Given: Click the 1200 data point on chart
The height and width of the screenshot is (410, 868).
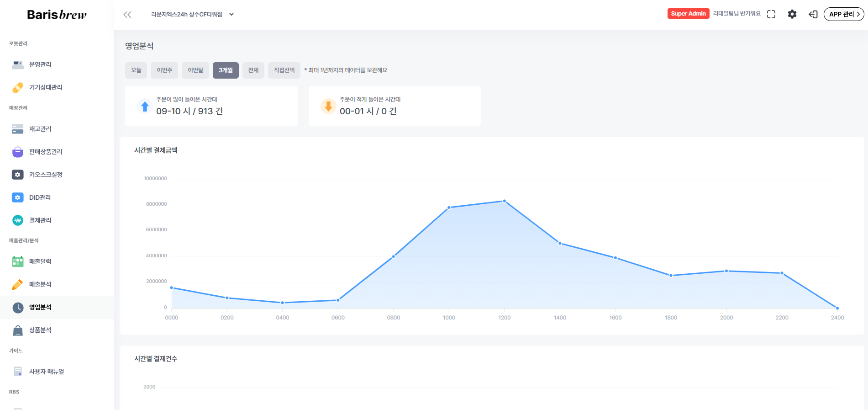Looking at the screenshot, I should [505, 201].
